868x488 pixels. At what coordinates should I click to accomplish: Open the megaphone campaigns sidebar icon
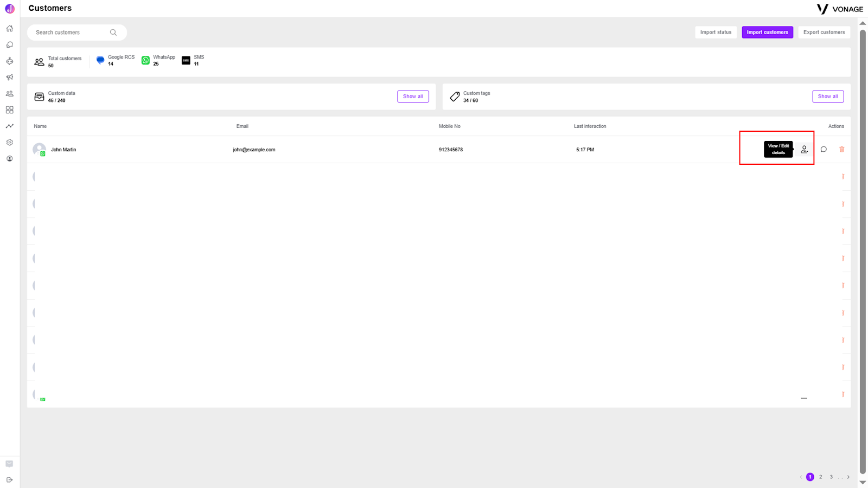pos(10,78)
